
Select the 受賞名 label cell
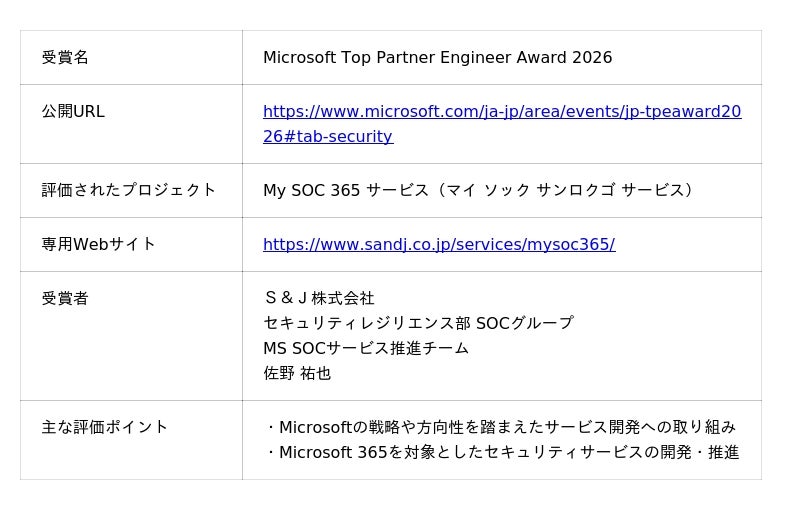click(131, 58)
